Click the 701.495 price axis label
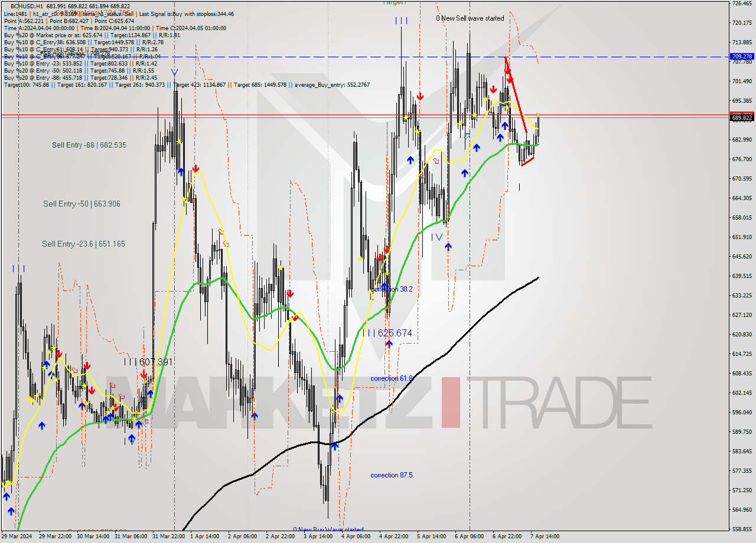The width and height of the screenshot is (756, 543). tap(742, 81)
